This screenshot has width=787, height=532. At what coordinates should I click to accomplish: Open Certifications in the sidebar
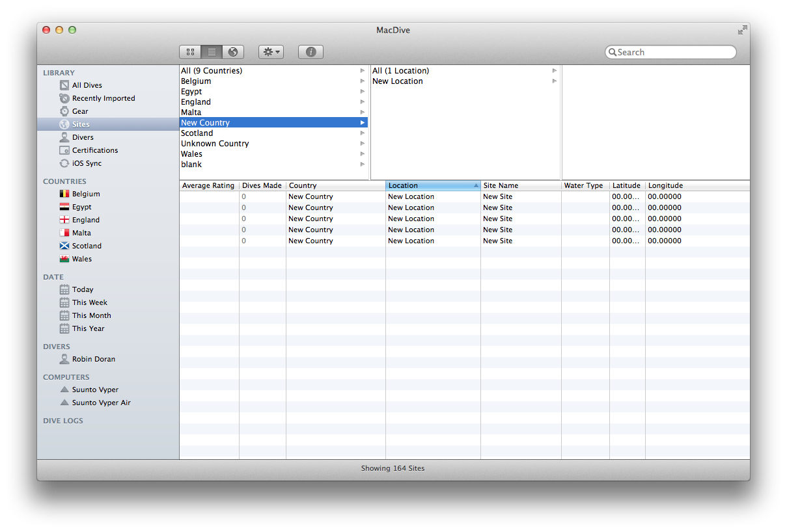[95, 150]
